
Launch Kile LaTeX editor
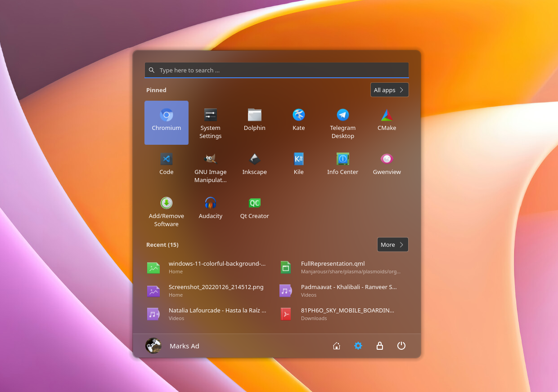click(x=299, y=166)
